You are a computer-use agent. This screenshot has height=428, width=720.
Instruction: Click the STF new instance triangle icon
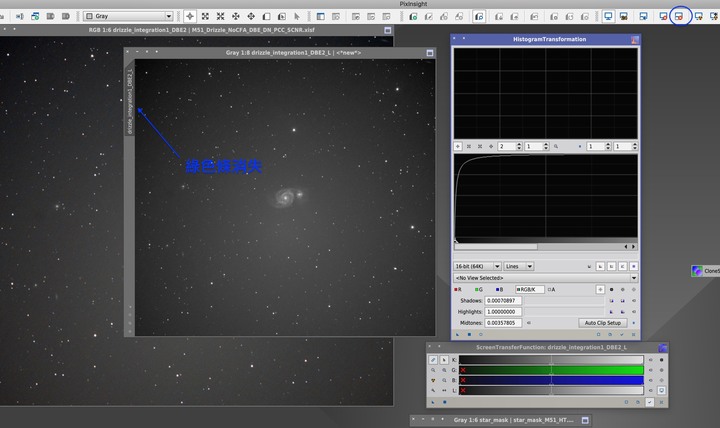433,402
